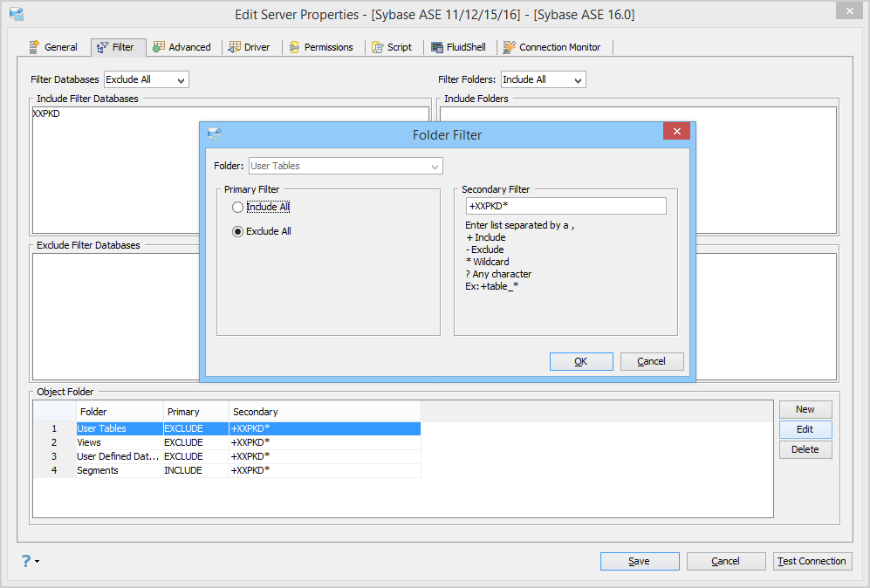This screenshot has height=588, width=870.
Task: Select the Segments folder row
Action: 227,470
